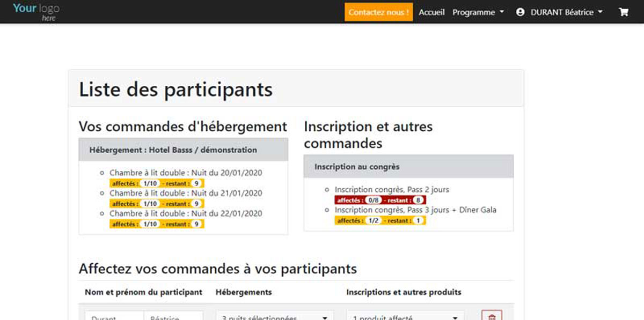This screenshot has height=320, width=644.
Task: Click "Chambre à lit double : Nuit du 22/01/2020"
Action: coord(186,213)
